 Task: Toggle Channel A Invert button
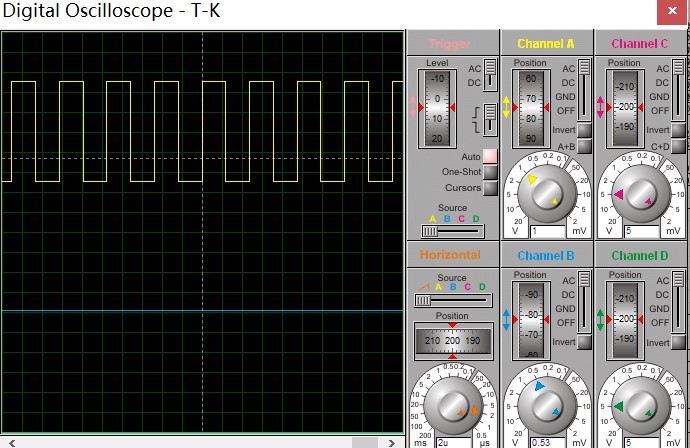coord(584,130)
